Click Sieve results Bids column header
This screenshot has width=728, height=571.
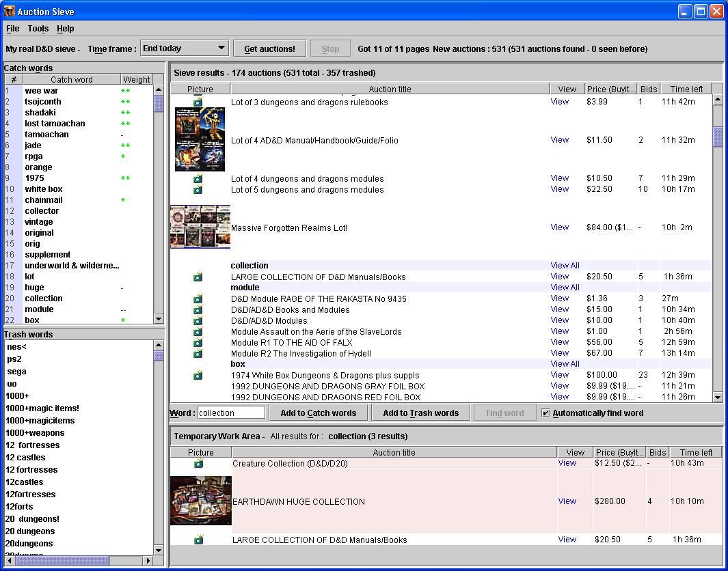[649, 89]
